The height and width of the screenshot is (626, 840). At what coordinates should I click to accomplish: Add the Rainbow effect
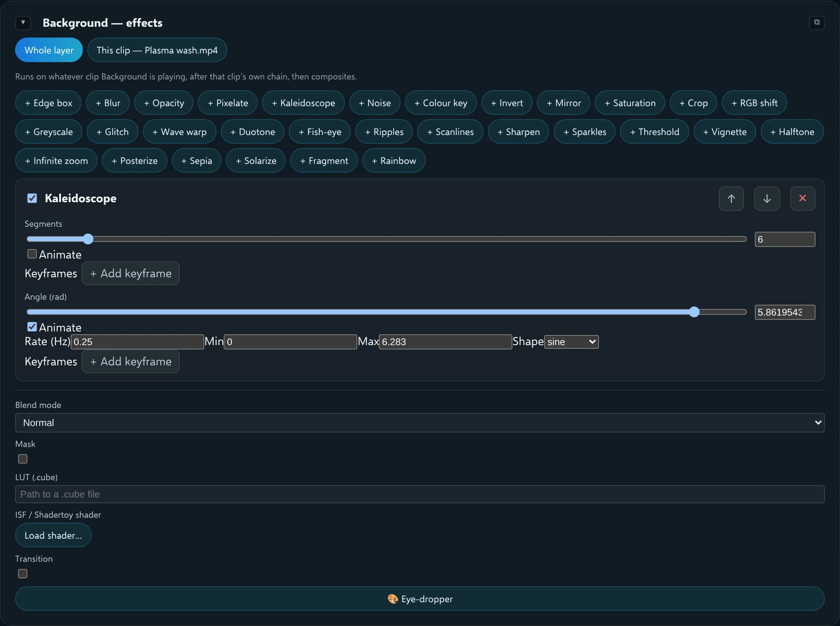coord(394,161)
